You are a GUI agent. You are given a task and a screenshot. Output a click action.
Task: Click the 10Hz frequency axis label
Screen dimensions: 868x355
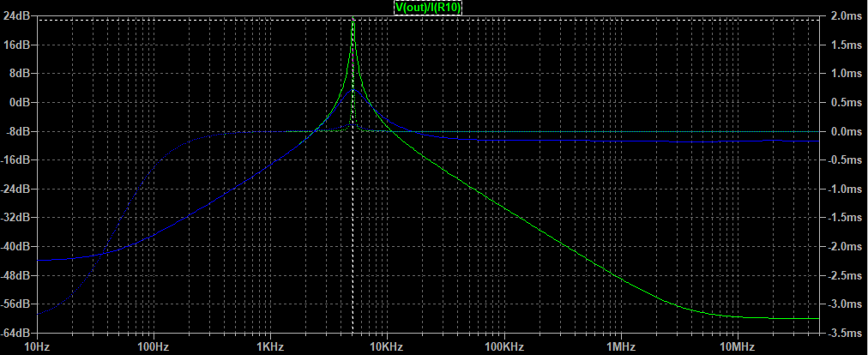[x=37, y=347]
